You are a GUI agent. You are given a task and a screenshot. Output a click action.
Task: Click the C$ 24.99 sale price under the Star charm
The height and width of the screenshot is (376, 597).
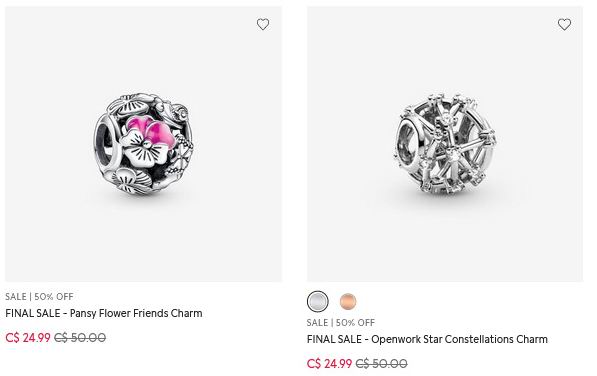coord(329,363)
